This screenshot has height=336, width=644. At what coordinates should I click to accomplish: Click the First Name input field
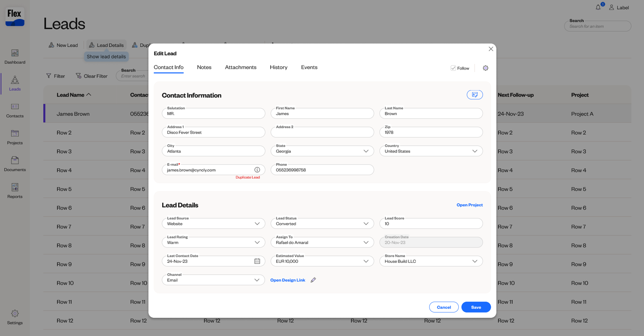tap(322, 113)
